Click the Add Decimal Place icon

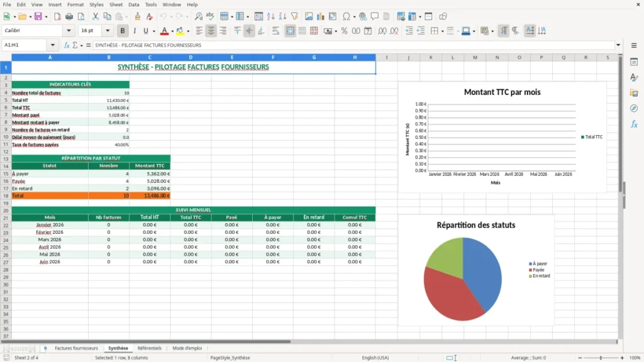[382, 31]
